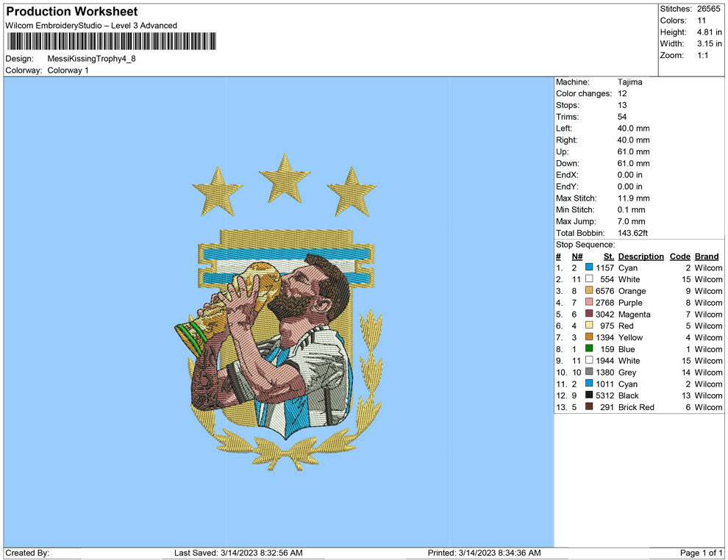Click the left gold star above the crest
728x560 pixels.
click(218, 191)
